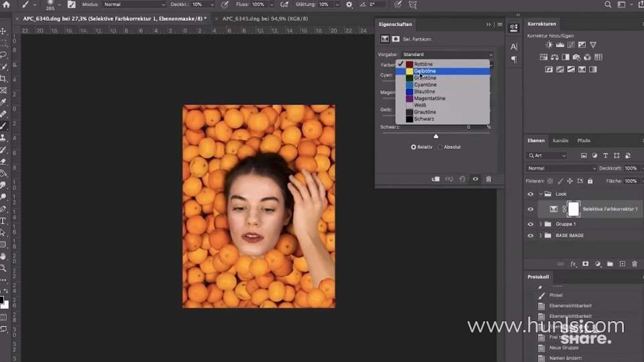Hide the Look group layer
644x362 pixels.
click(x=531, y=194)
